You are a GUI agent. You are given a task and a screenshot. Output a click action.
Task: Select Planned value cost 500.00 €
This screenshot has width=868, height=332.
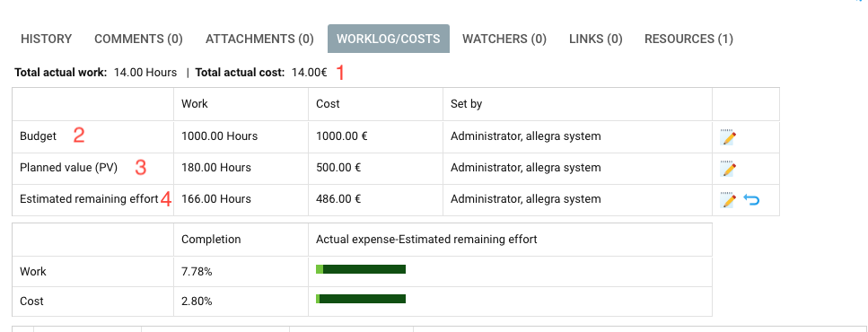[338, 168]
